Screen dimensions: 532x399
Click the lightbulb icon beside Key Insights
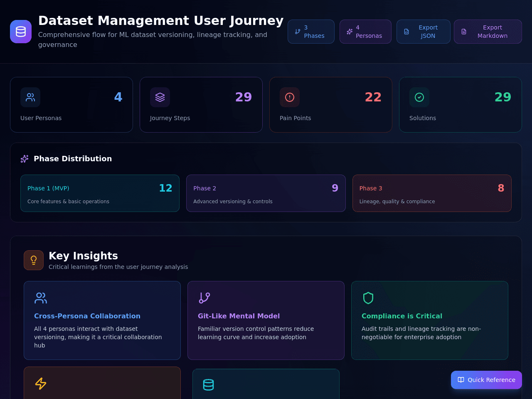tap(34, 260)
